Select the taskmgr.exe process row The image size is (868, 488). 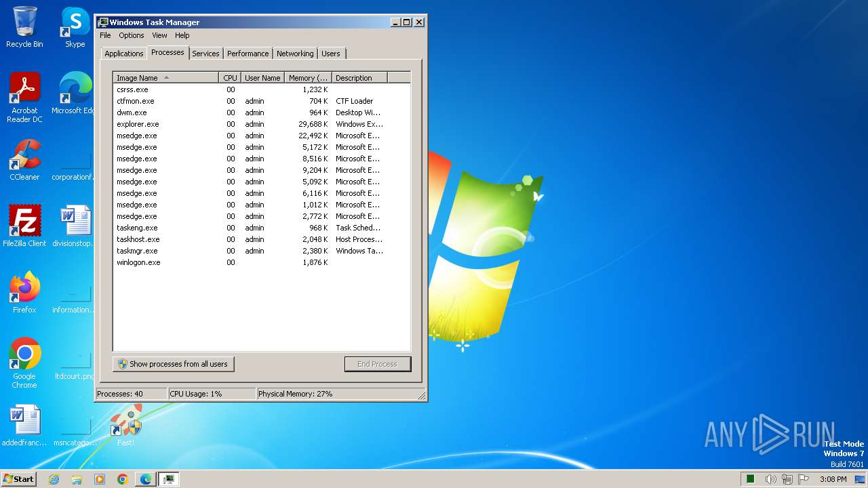262,251
